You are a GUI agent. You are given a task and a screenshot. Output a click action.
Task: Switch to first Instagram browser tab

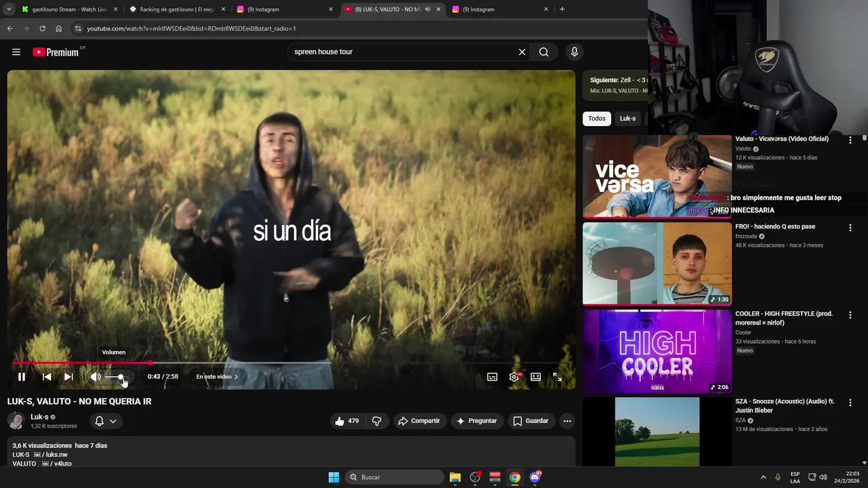click(285, 9)
